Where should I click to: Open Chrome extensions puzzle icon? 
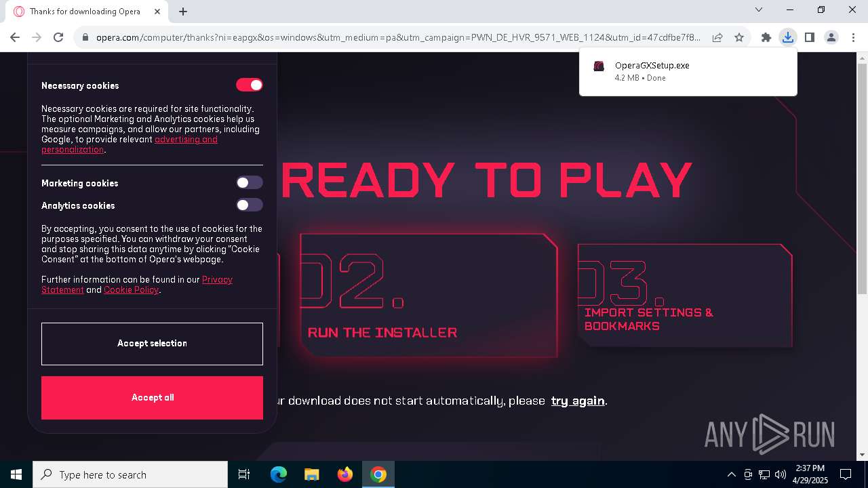(x=766, y=37)
